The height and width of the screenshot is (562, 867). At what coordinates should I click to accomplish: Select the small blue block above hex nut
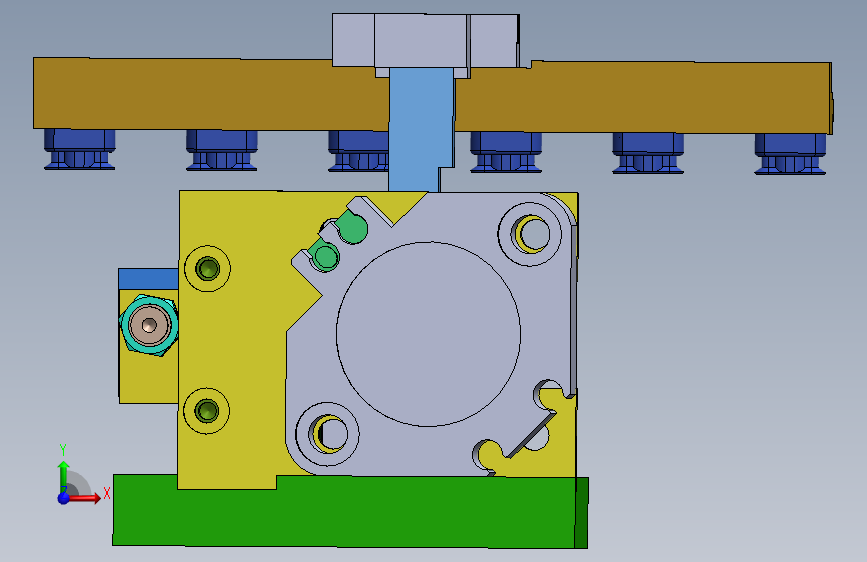click(148, 279)
